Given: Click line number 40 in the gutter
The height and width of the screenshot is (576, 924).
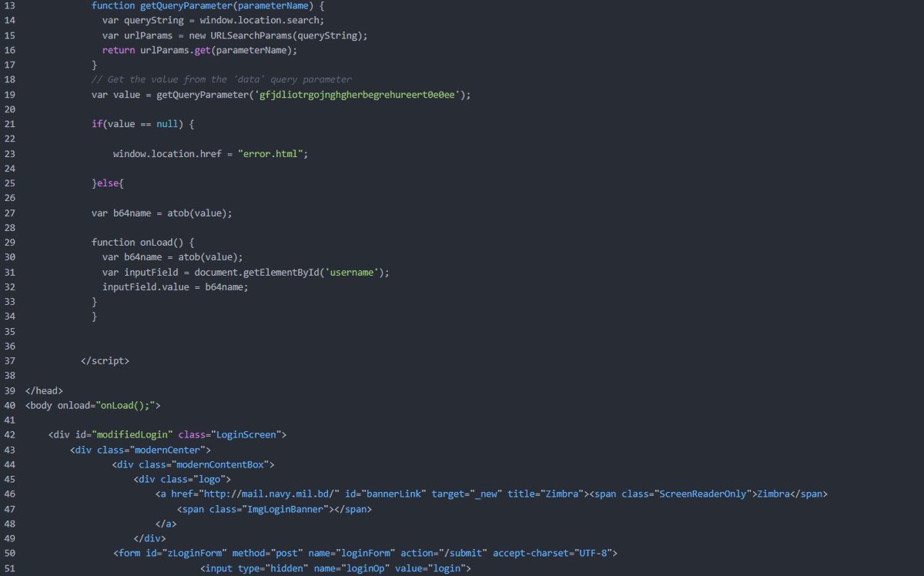Looking at the screenshot, I should pos(9,406).
